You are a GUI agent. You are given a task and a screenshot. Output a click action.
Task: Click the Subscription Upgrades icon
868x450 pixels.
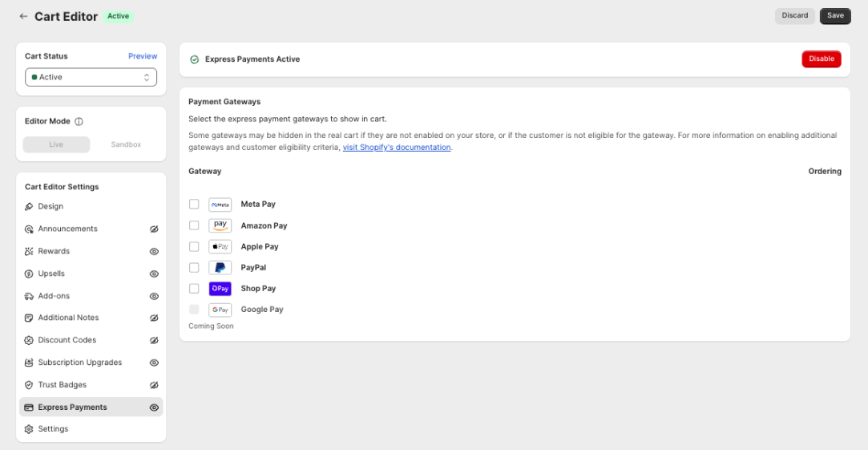30,363
